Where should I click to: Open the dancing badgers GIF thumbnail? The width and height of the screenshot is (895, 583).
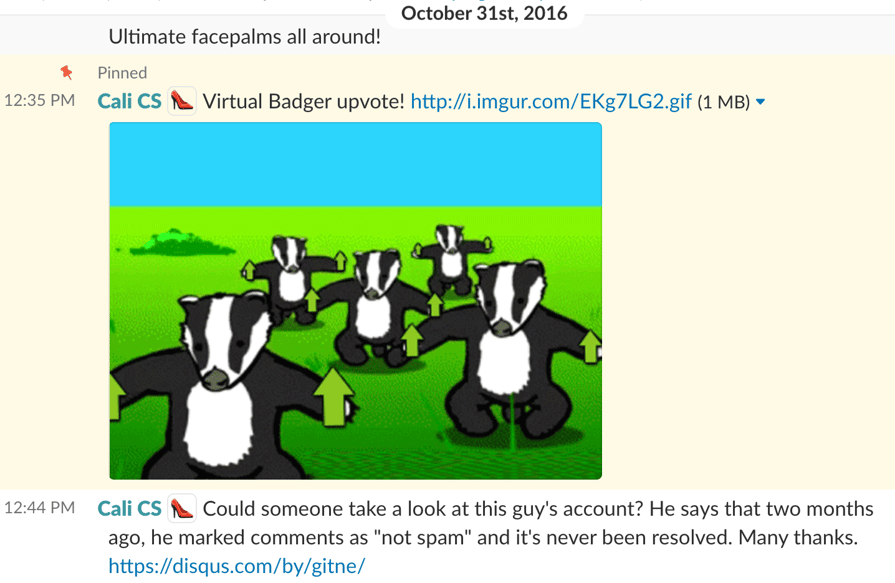pyautogui.click(x=356, y=301)
